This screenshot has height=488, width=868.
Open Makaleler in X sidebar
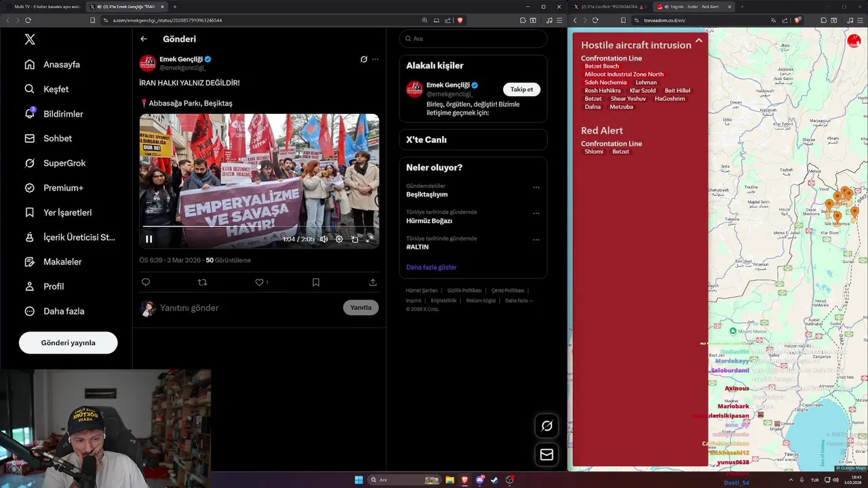(54, 262)
